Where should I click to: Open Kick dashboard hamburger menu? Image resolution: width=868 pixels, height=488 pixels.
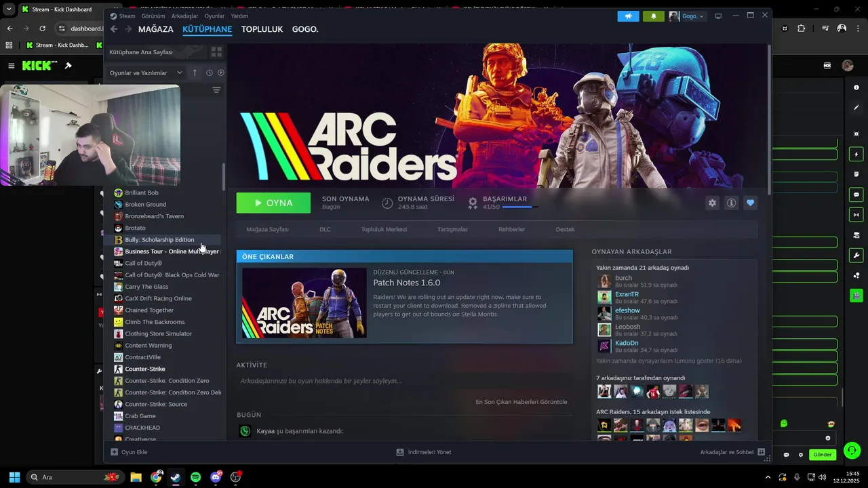click(12, 66)
